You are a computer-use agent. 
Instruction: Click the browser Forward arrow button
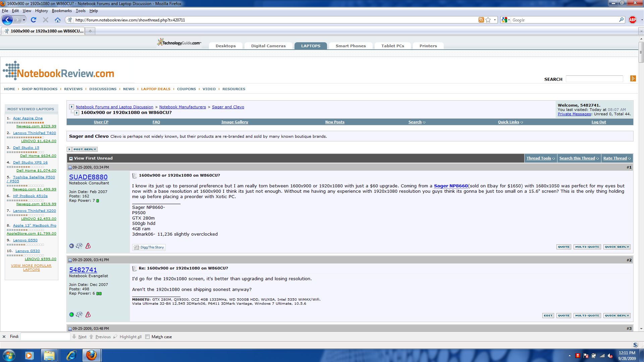[x=18, y=20]
